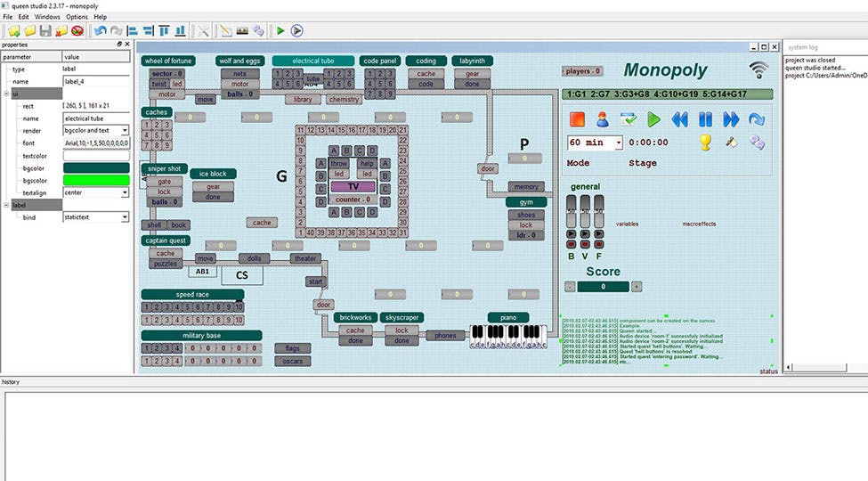Click the gold trophy icon
The width and height of the screenshot is (868, 481).
click(705, 142)
